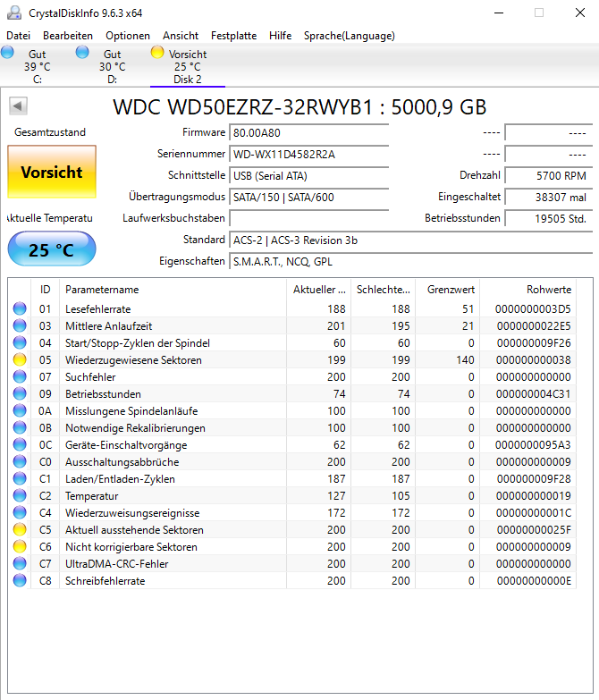
Task: Click the Gesamtzustand label
Action: (50, 132)
